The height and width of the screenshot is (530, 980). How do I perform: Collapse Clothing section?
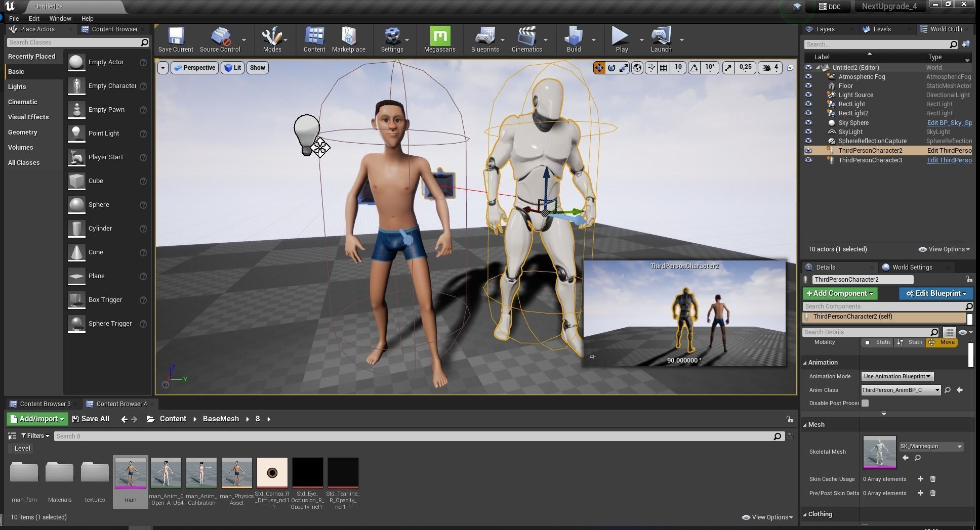(805, 514)
